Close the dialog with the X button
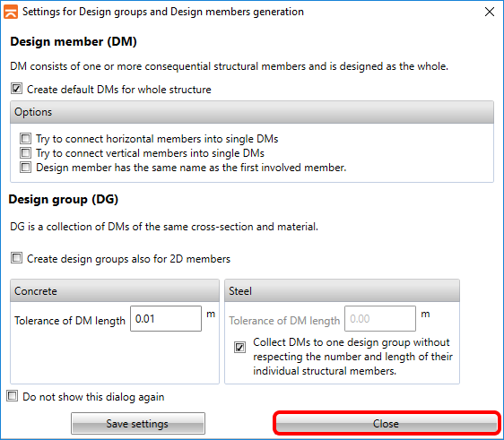504x440 pixels. point(490,12)
